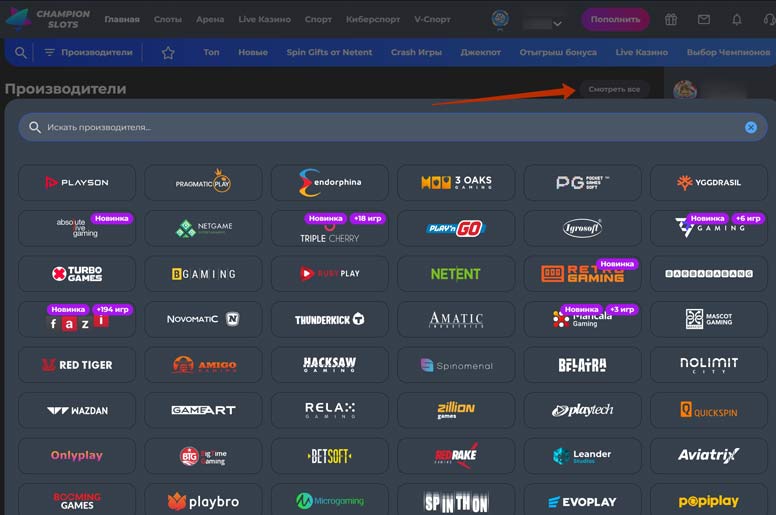Go to Киберспорт section
This screenshot has width=776, height=515.
(x=373, y=19)
